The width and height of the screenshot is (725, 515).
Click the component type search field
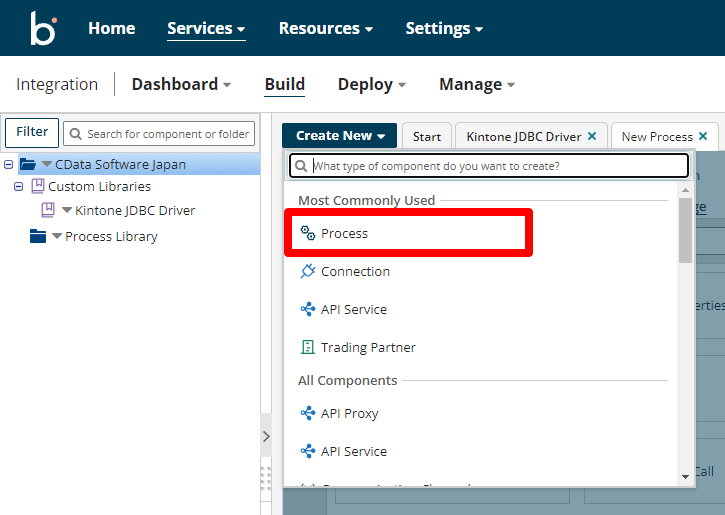[495, 165]
